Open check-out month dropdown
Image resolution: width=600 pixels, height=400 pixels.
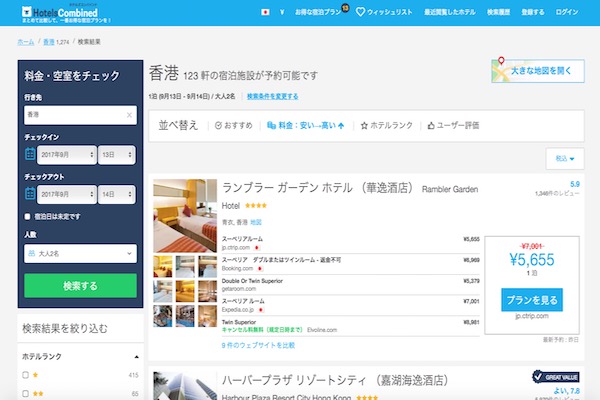pyautogui.click(x=67, y=194)
